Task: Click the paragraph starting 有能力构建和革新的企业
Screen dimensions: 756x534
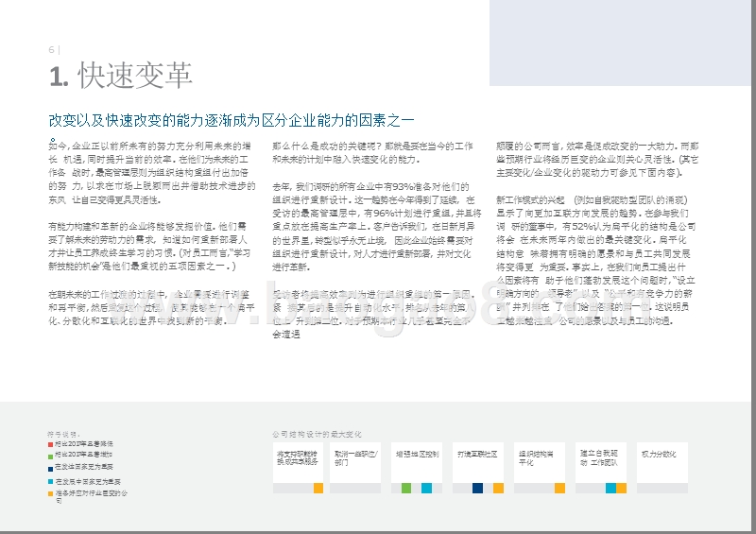Action: [x=149, y=246]
